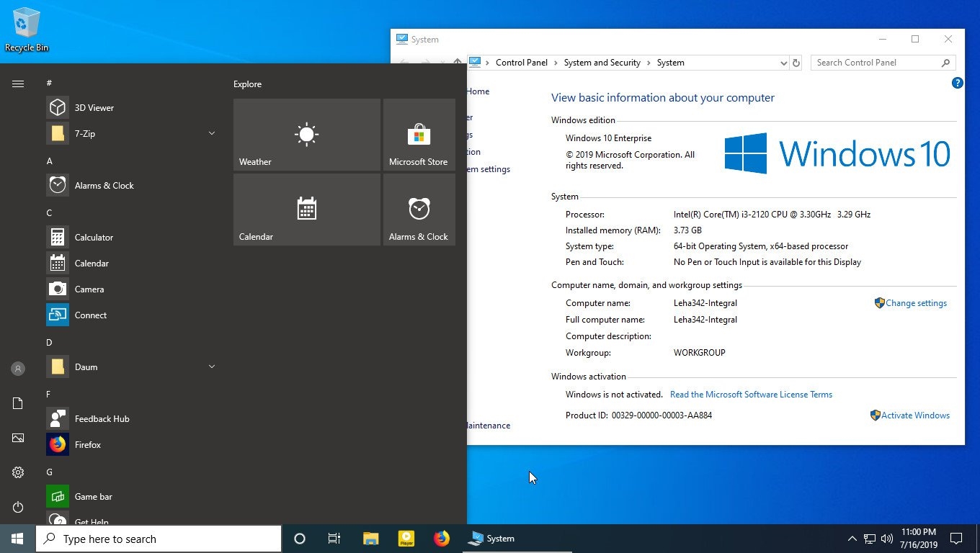Open Settings gear in Start sidebar

pos(18,472)
